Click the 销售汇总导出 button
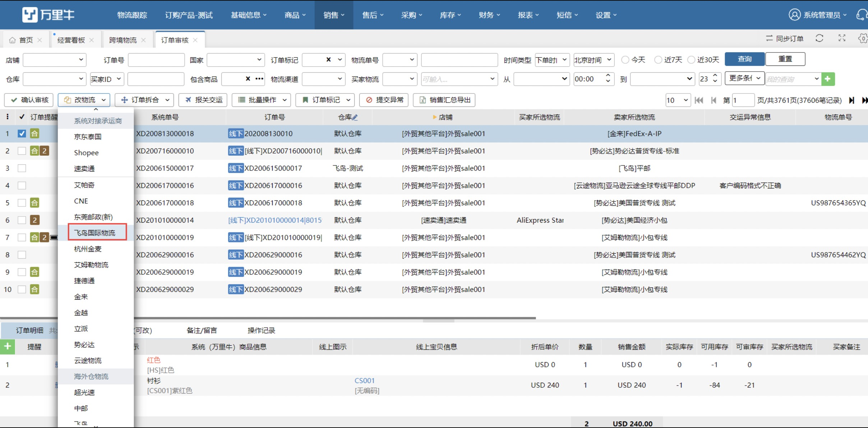 [444, 100]
